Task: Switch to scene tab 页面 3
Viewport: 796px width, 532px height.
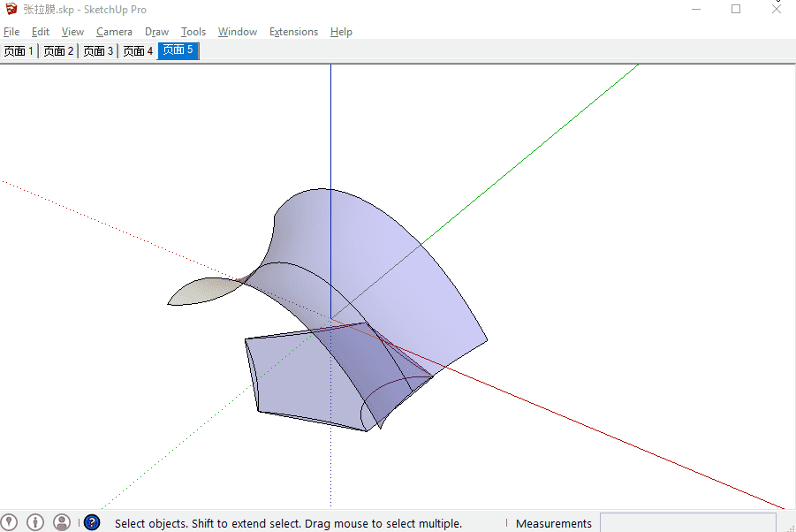Action: tap(98, 50)
